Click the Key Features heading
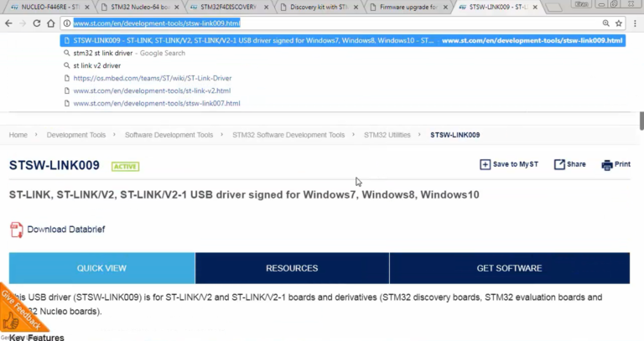Viewport: 644px width, 341px height. 37,338
